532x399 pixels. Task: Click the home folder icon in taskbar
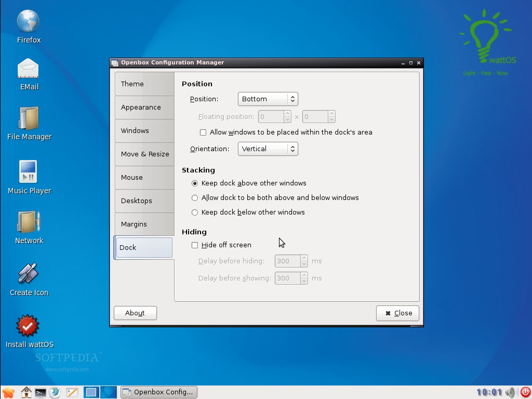26,392
